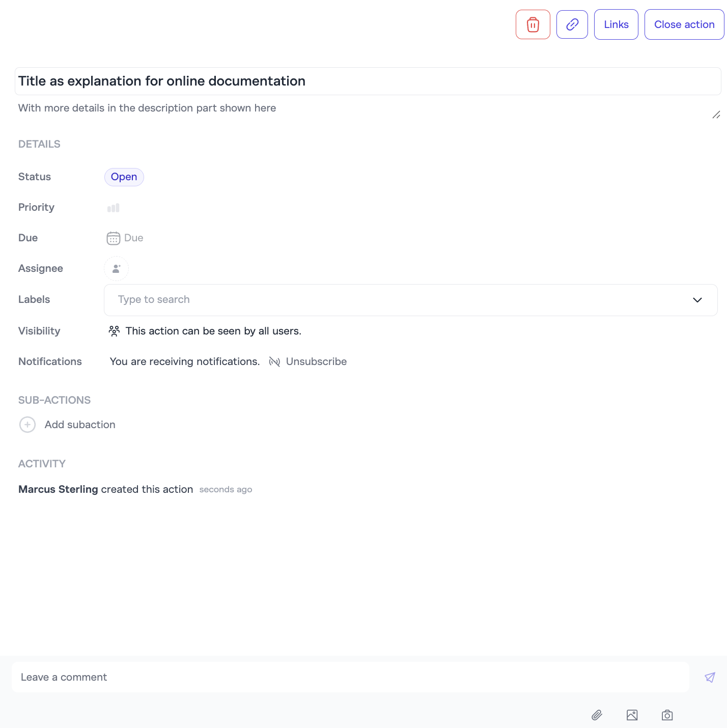Attach a file with paperclip icon
The image size is (727, 728).
coord(597,715)
